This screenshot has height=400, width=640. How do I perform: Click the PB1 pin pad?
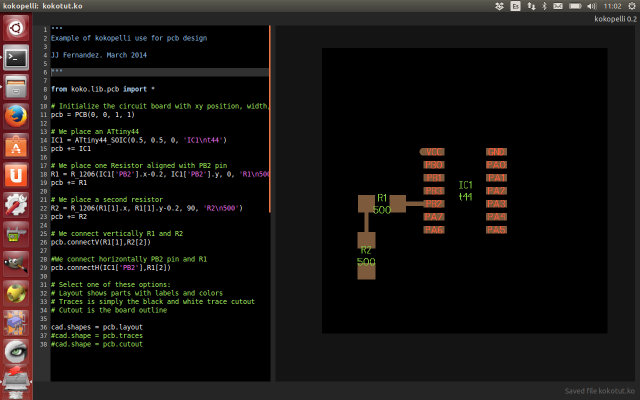point(434,178)
